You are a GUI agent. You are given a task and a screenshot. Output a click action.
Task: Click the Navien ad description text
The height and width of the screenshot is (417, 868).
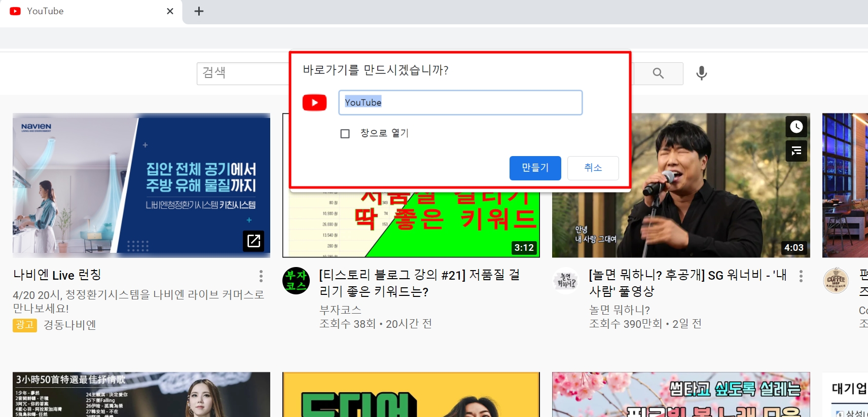tap(138, 301)
